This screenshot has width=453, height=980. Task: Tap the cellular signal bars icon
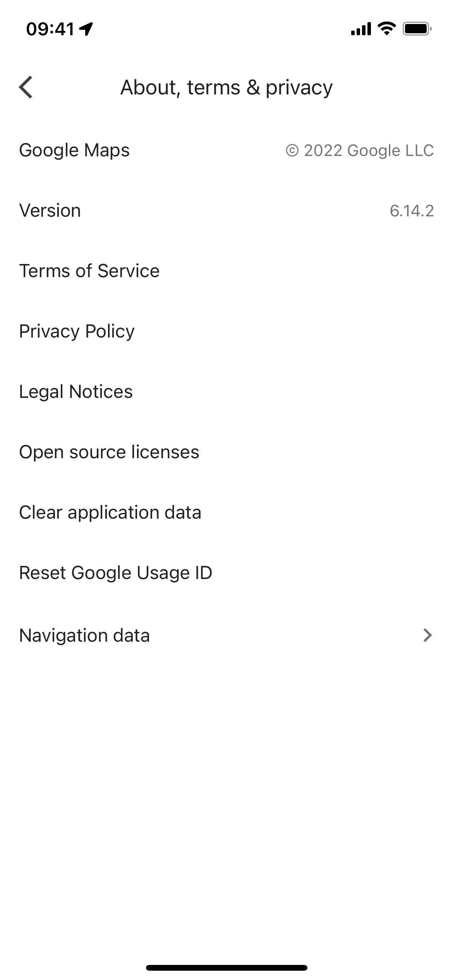click(360, 29)
